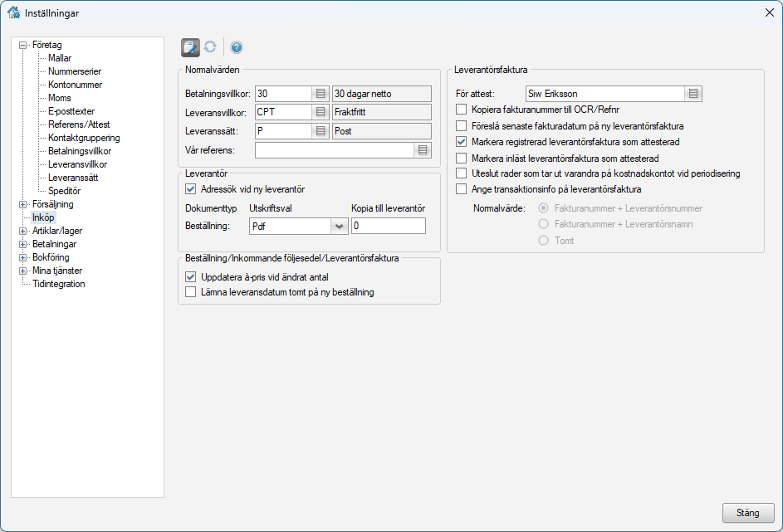Open lookup list for För attest
Viewport: 783px width, 532px height.
694,94
